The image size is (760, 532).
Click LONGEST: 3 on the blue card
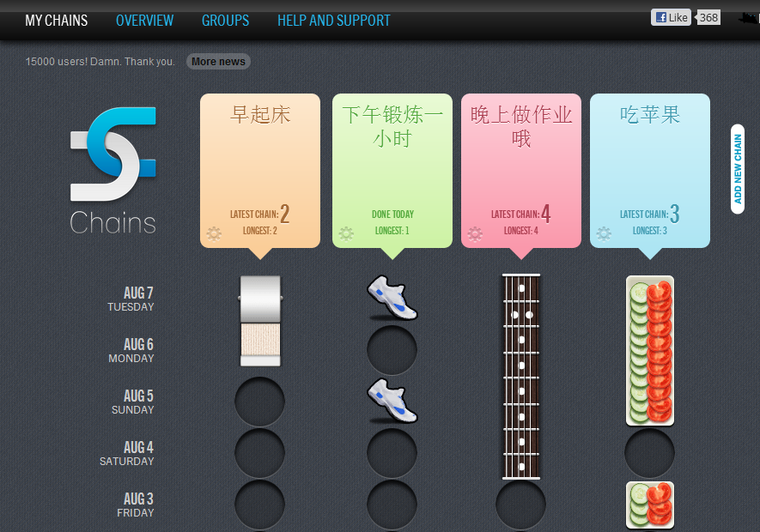pyautogui.click(x=650, y=231)
